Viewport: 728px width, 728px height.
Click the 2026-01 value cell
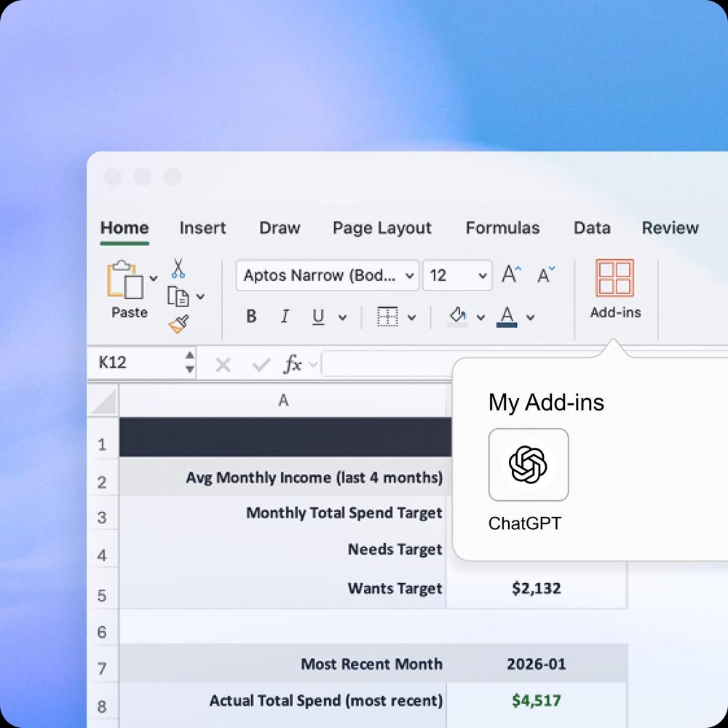tap(537, 663)
